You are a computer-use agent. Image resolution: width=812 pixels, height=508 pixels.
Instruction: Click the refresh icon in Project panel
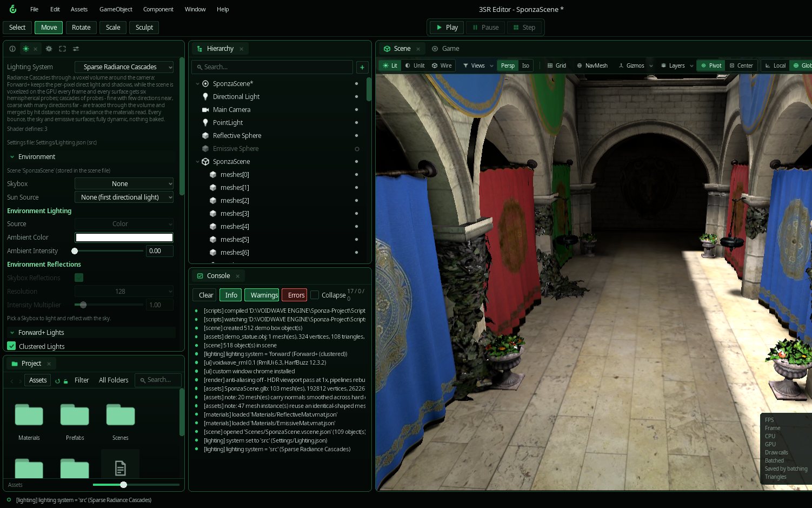click(57, 381)
